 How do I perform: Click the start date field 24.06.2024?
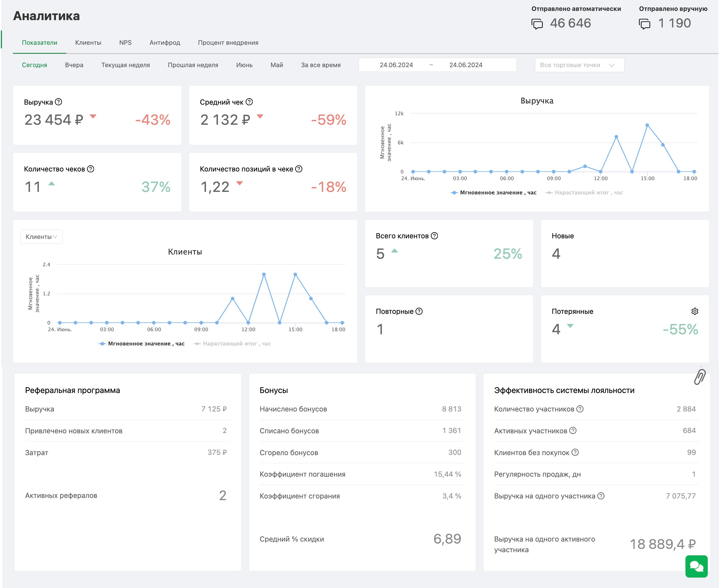(x=396, y=65)
